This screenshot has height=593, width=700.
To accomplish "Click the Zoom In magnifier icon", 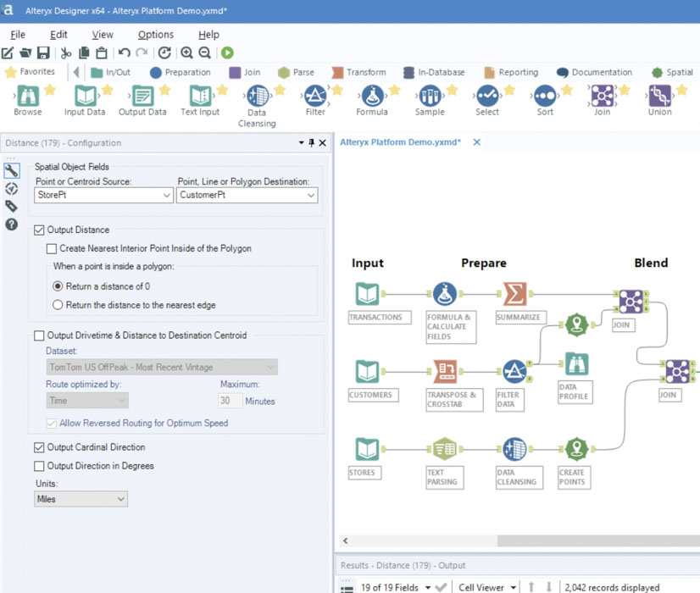I will tap(186, 53).
